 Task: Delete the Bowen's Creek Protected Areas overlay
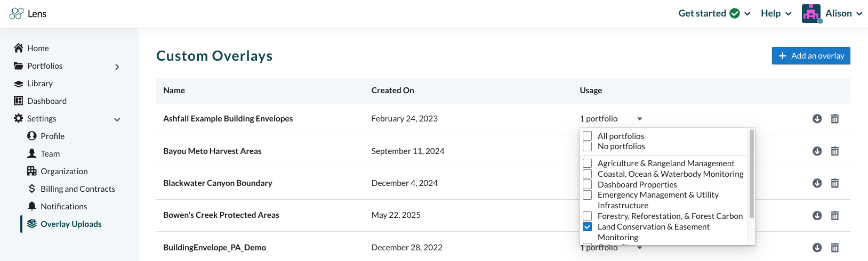click(835, 215)
